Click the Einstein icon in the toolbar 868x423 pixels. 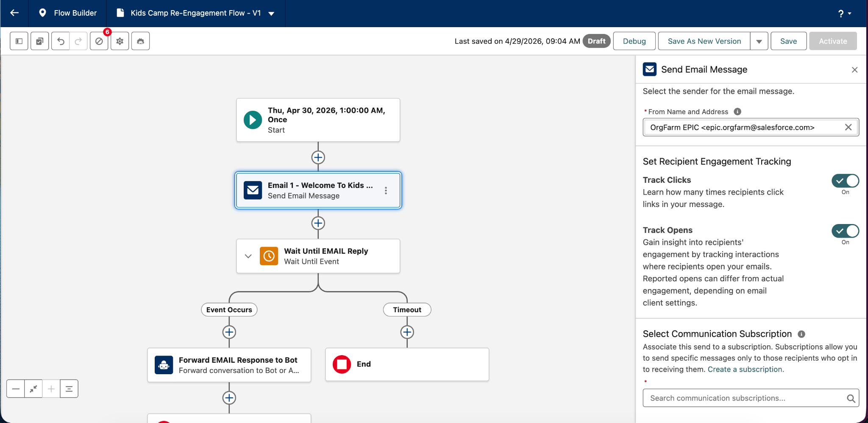pyautogui.click(x=141, y=41)
